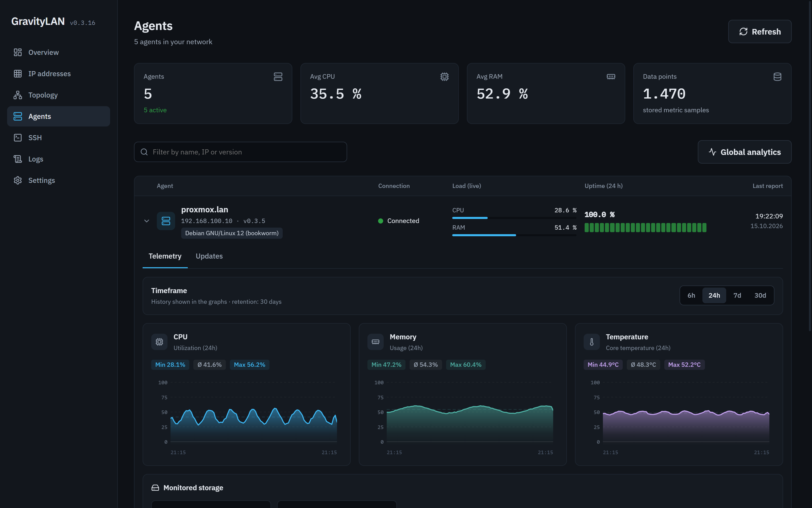Viewport: 812px width, 508px height.
Task: Open IP addresses in sidebar
Action: point(58,74)
